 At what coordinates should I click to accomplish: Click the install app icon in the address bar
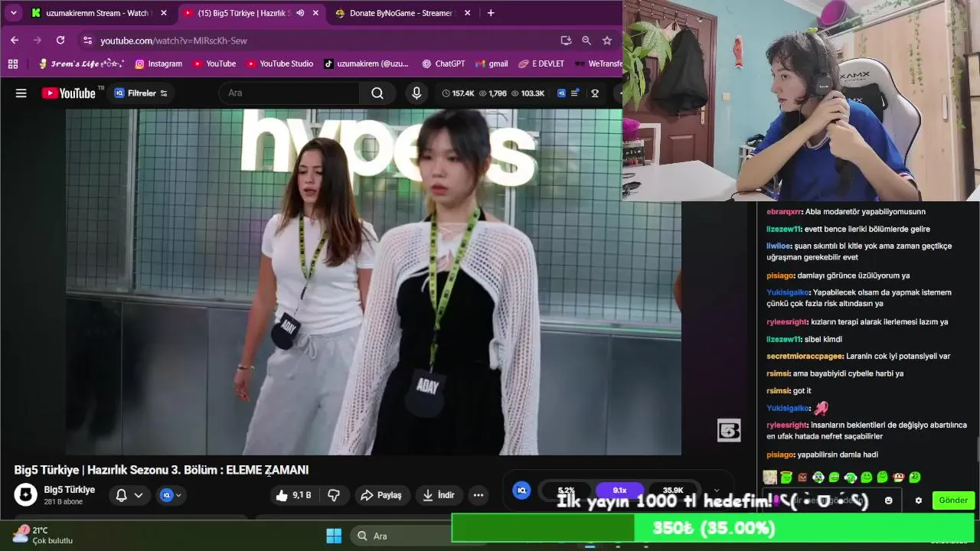(x=566, y=41)
